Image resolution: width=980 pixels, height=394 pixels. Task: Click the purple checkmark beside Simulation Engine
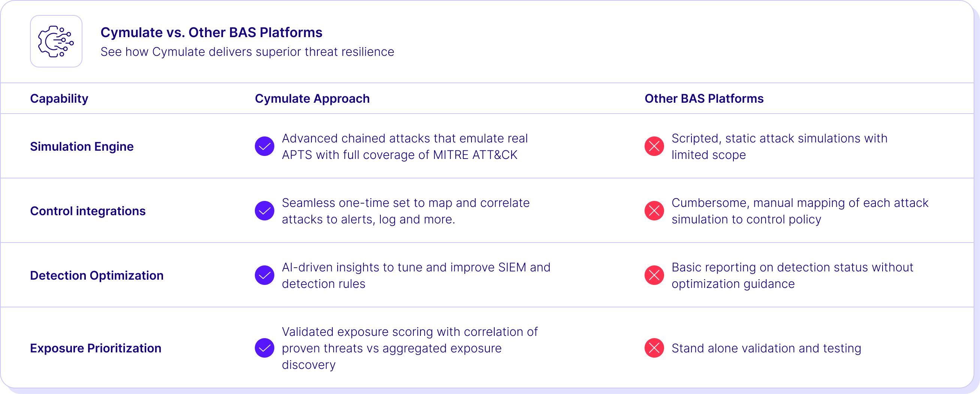coord(265,146)
